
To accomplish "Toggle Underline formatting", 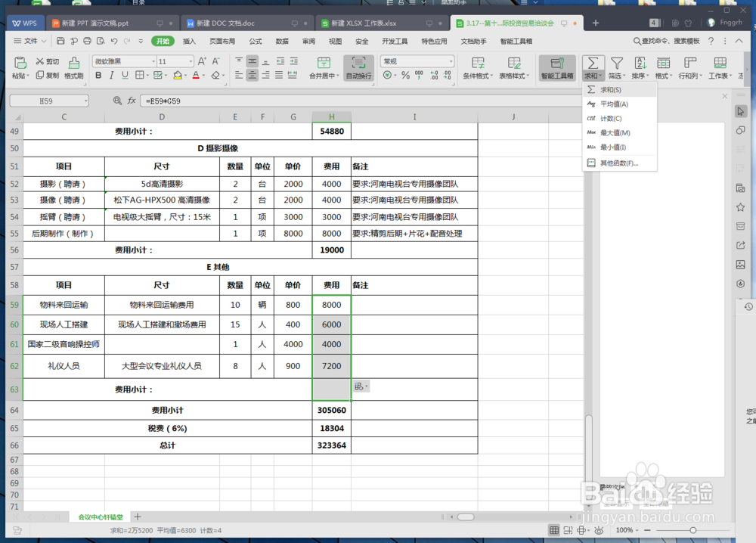I will pyautogui.click(x=125, y=75).
